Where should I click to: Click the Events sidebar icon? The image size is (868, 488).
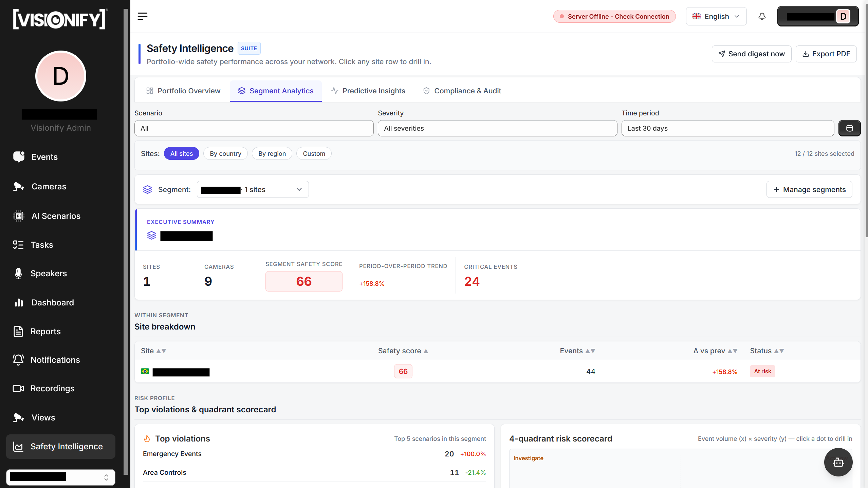coord(19,157)
